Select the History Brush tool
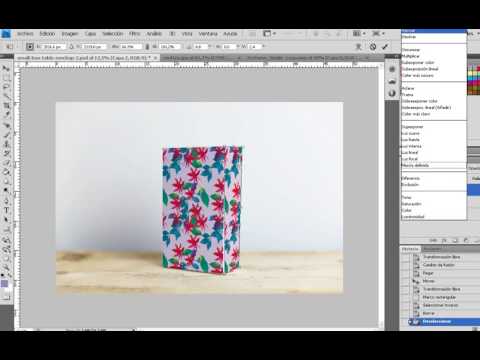This screenshot has width=480, height=360. pos(6,154)
